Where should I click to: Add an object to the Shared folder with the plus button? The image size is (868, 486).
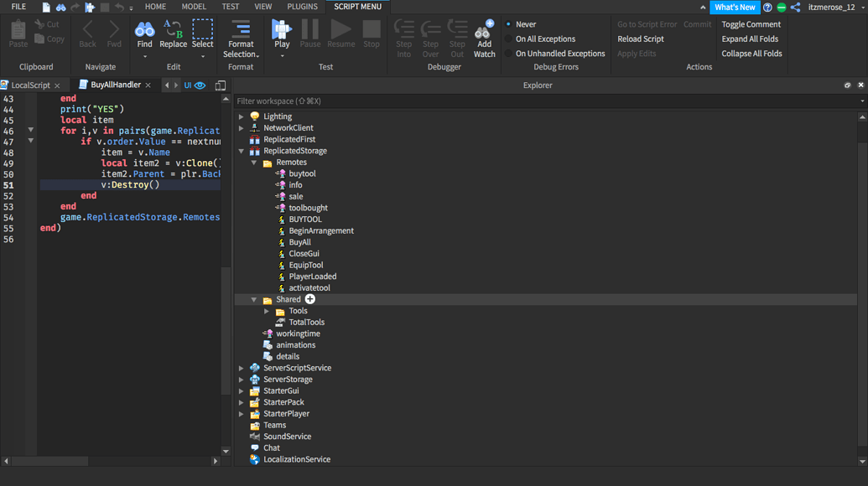pyautogui.click(x=310, y=299)
